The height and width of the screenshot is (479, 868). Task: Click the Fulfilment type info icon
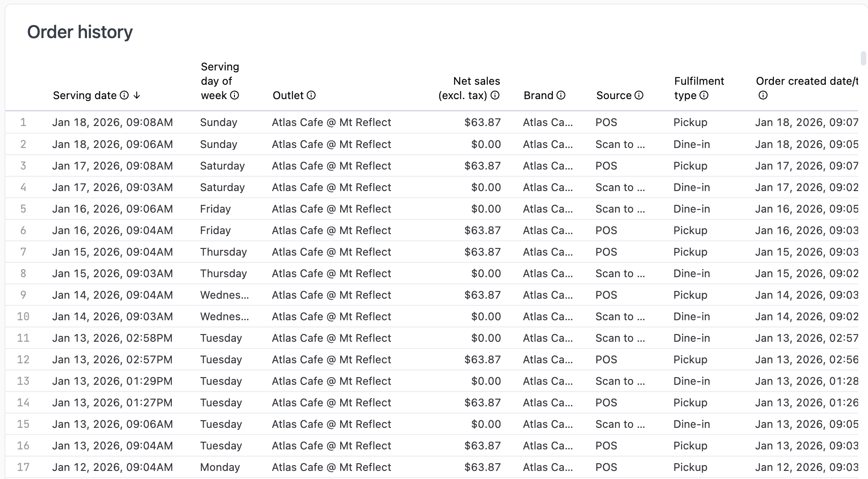click(704, 95)
